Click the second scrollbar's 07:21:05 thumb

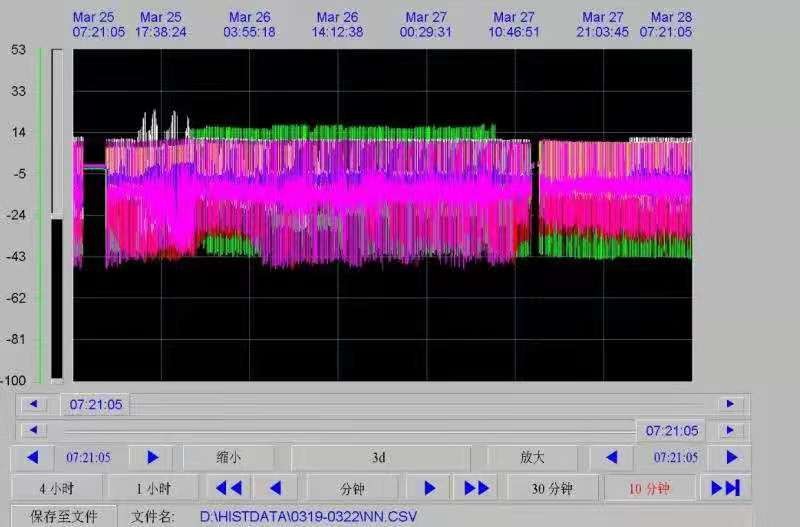click(x=670, y=430)
